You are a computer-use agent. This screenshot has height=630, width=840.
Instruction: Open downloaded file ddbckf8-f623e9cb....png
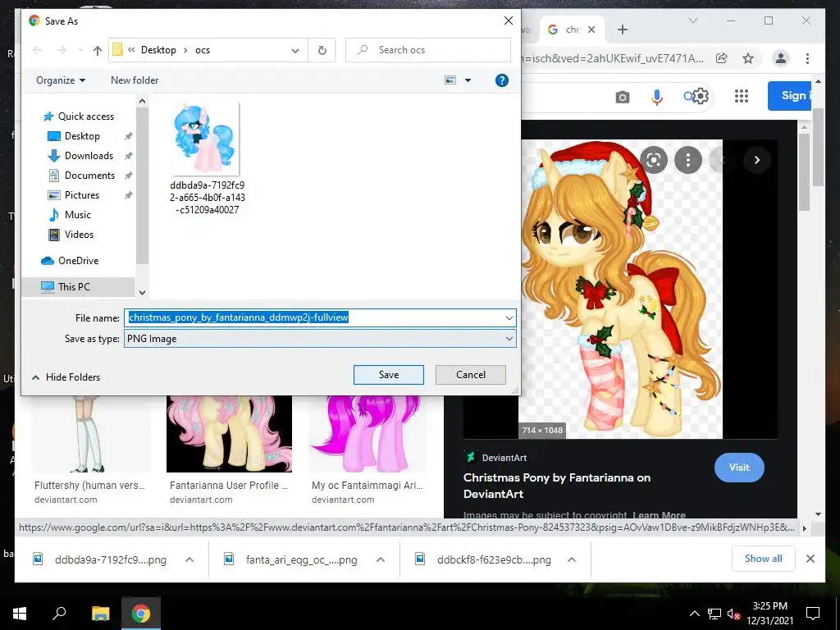click(x=483, y=559)
